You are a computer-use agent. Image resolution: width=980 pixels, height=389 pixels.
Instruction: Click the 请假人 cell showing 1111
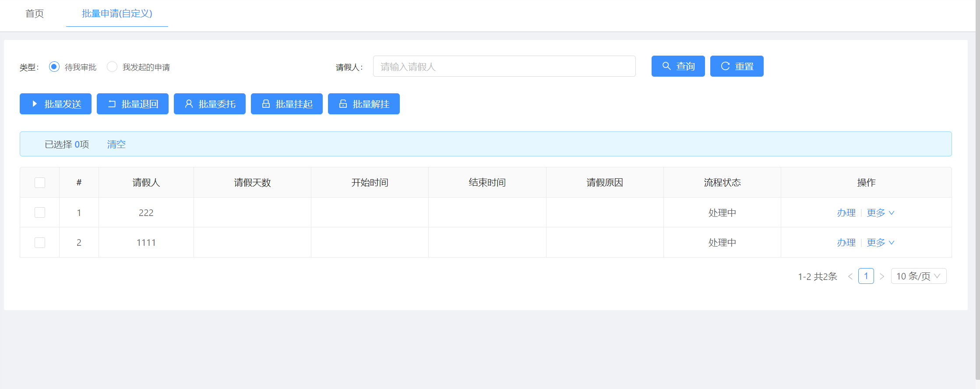tap(146, 242)
